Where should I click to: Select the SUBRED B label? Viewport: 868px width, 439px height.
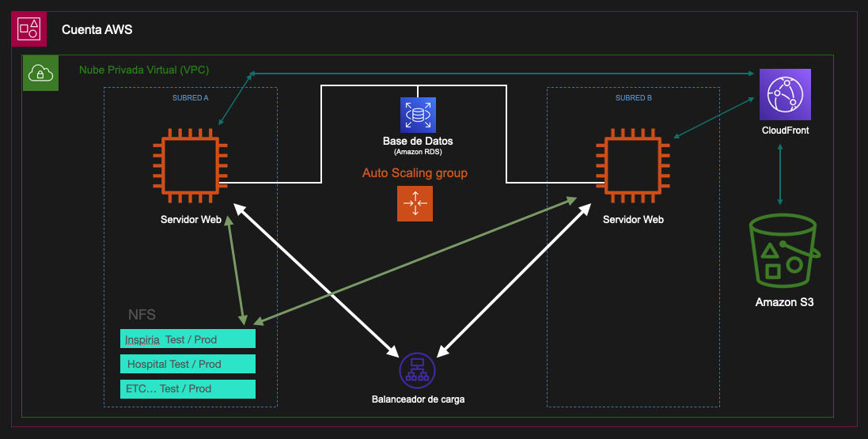[x=634, y=98]
